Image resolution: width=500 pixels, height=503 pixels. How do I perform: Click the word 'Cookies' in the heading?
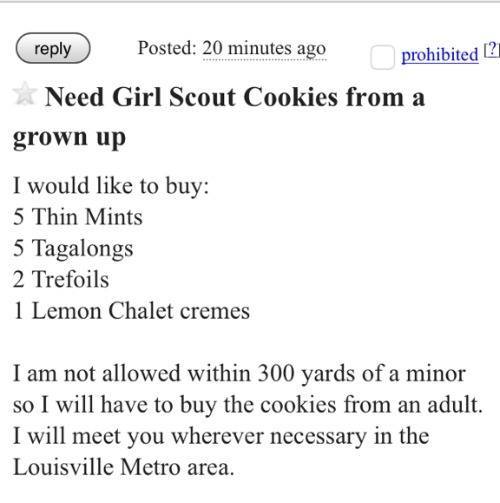290,97
